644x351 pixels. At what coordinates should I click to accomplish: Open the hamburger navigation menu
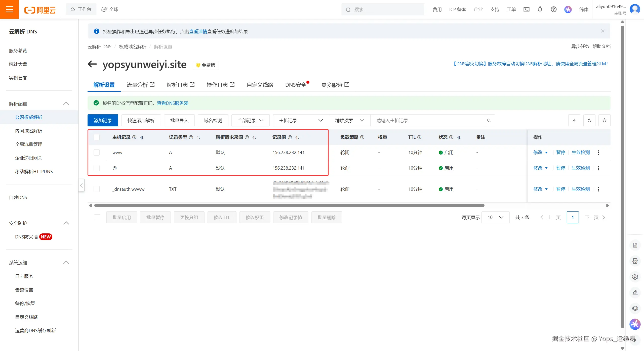pyautogui.click(x=9, y=9)
